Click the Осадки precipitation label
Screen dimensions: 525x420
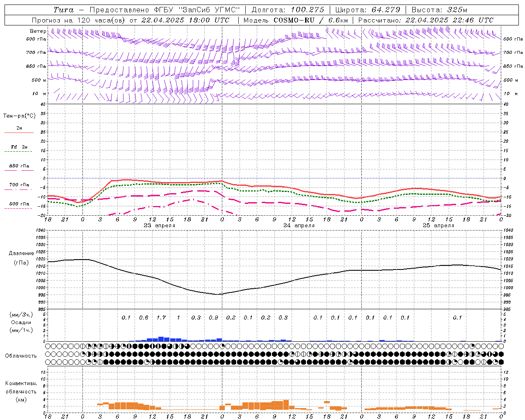[21, 322]
